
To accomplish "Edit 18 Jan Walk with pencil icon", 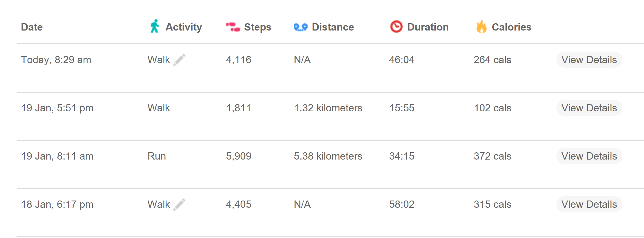I will (x=179, y=205).
